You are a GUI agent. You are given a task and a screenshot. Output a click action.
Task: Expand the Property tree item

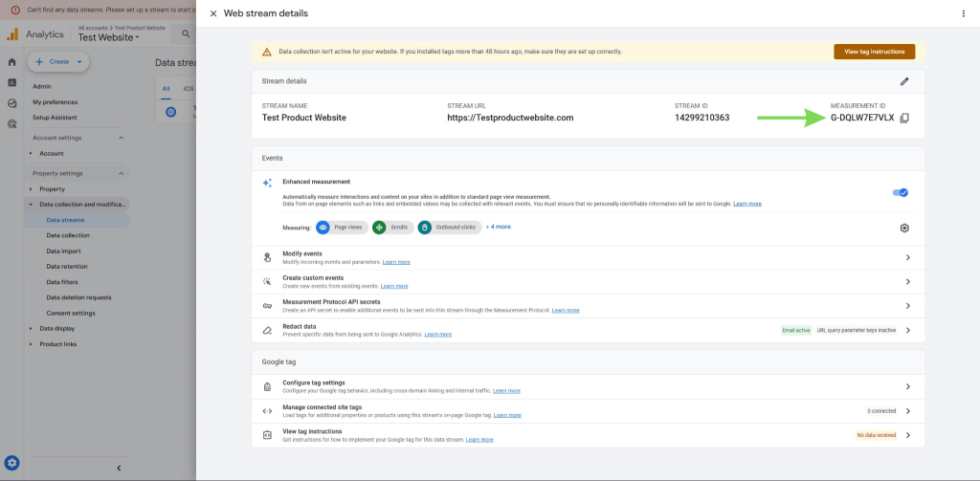(32, 189)
